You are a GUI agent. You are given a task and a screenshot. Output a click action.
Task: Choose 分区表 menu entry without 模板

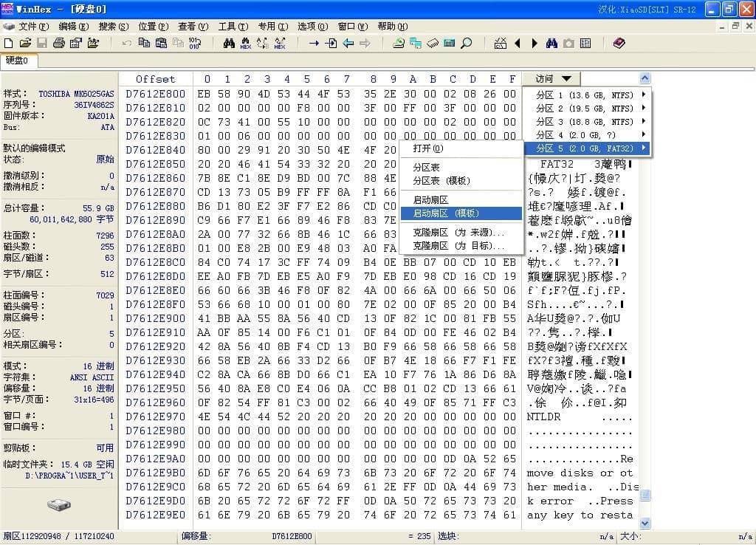[461, 168]
